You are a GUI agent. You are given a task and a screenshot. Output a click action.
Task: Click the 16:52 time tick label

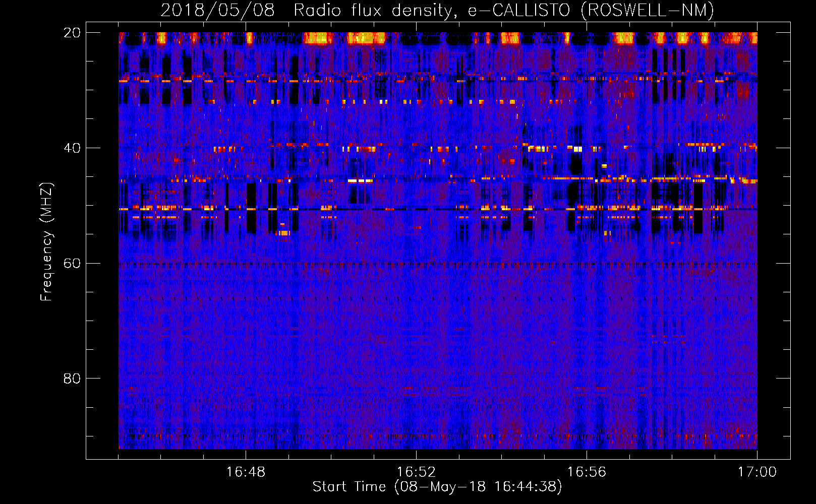[416, 472]
